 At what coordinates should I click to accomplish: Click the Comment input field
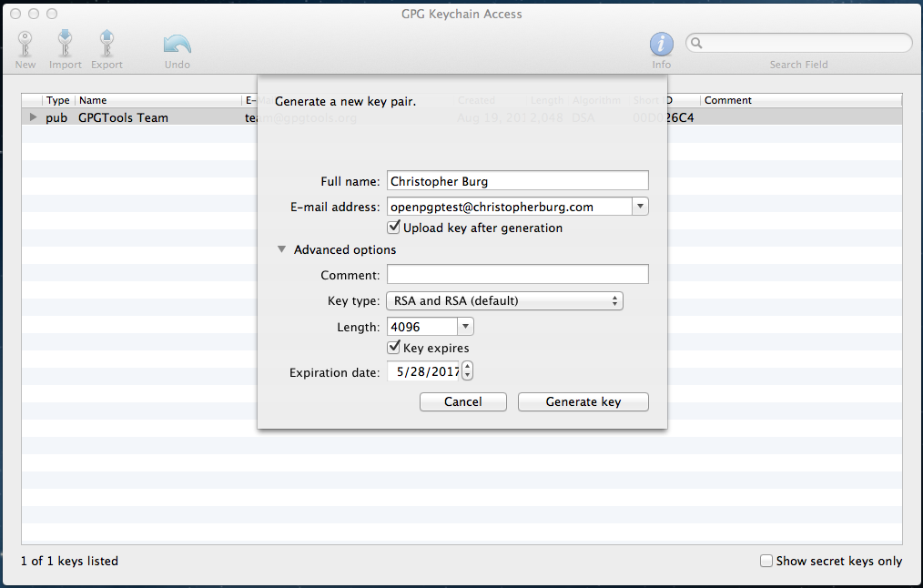pyautogui.click(x=517, y=274)
